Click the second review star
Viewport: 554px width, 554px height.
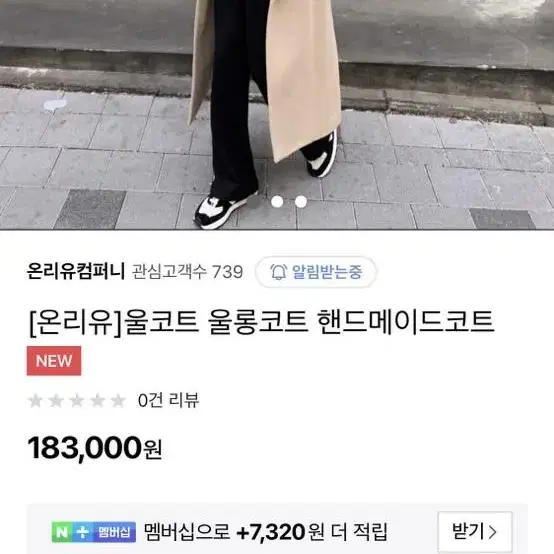56,401
